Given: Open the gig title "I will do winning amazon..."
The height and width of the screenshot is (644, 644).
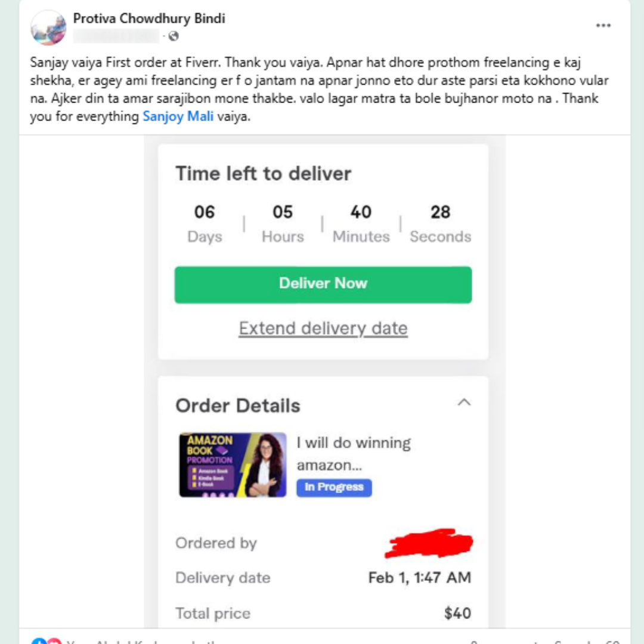Looking at the screenshot, I should point(354,454).
